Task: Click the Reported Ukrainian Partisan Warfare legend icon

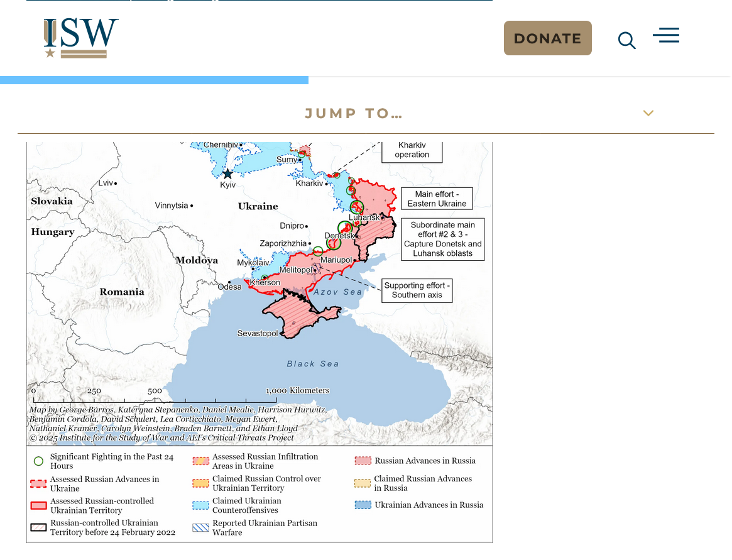Action: [200, 528]
